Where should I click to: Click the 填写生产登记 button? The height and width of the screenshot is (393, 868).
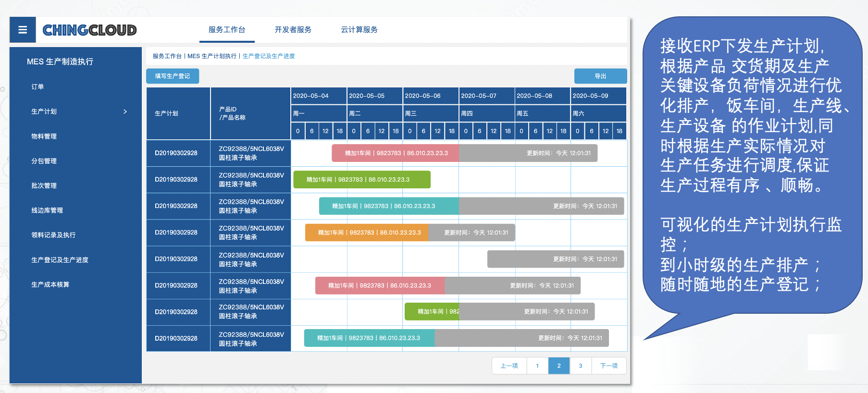click(x=173, y=76)
